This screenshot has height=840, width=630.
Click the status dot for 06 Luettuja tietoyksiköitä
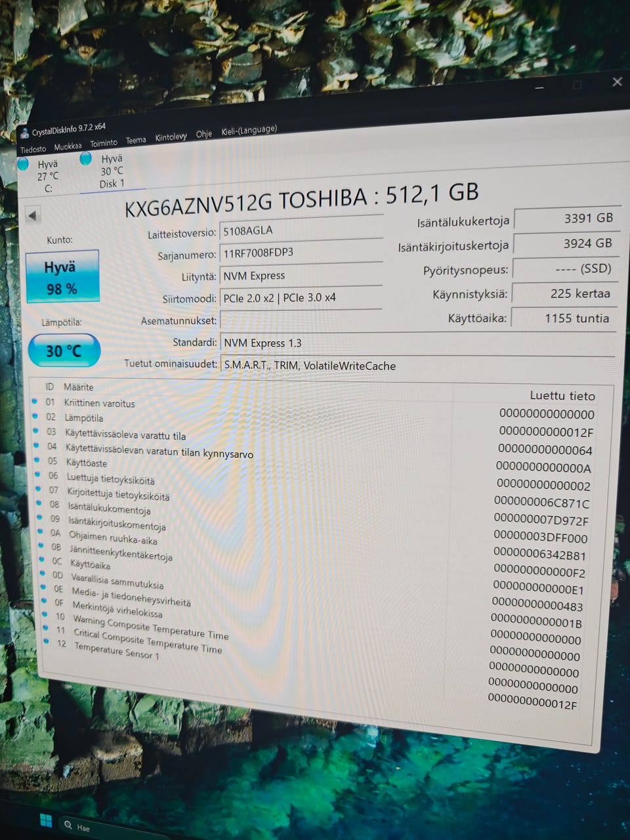click(x=38, y=474)
